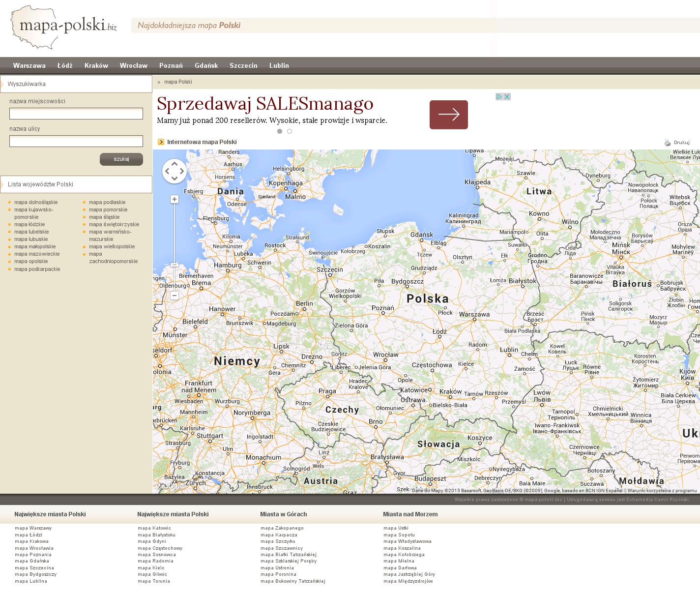Open the mapa Zakopanego footer link
The width and height of the screenshot is (700, 594).
pos(282,528)
